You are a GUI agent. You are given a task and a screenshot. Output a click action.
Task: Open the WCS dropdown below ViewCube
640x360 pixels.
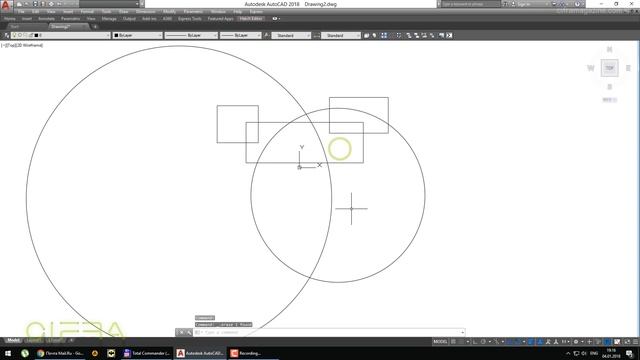609,100
